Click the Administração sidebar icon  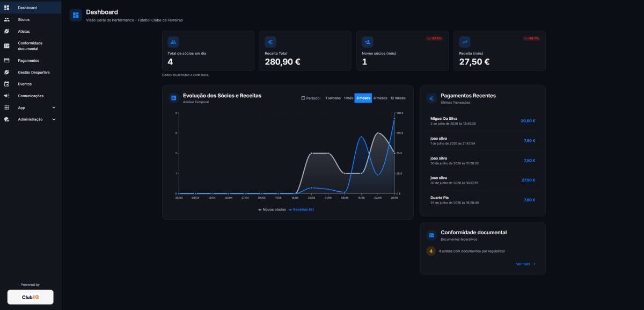(7, 119)
